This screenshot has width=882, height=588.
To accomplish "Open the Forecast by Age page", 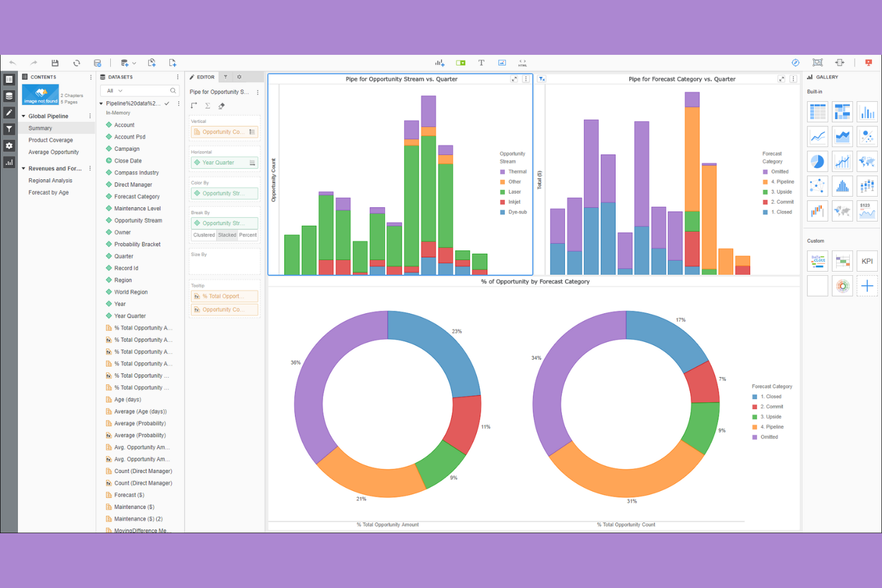I will (x=48, y=192).
